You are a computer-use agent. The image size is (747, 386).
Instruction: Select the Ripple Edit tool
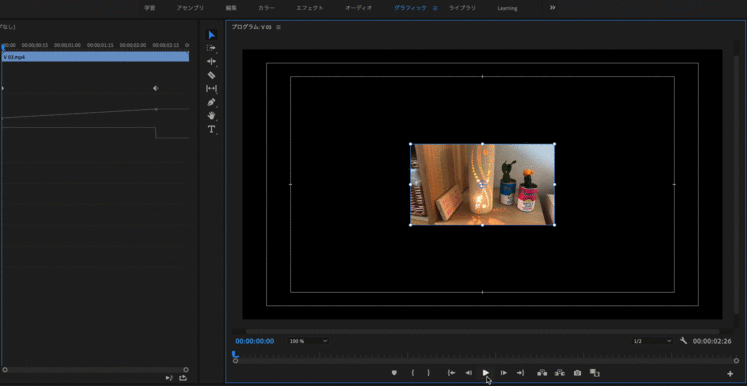tap(212, 61)
